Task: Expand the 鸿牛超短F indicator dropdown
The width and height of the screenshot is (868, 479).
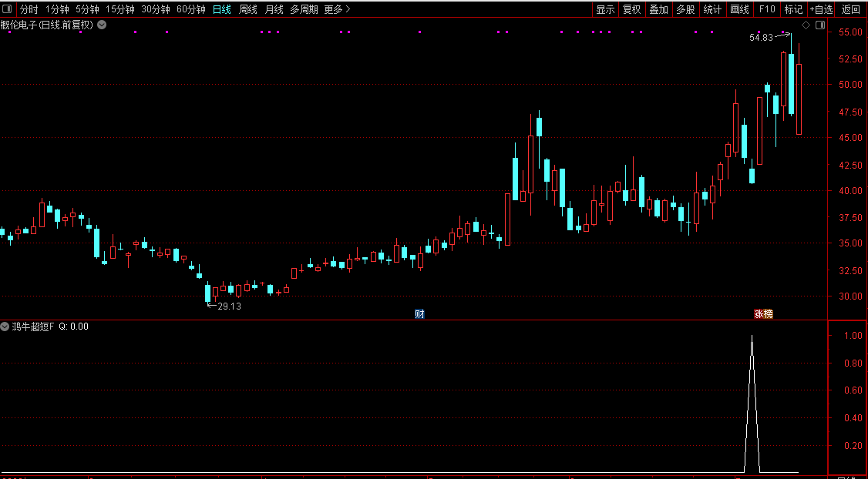Action: [5, 327]
